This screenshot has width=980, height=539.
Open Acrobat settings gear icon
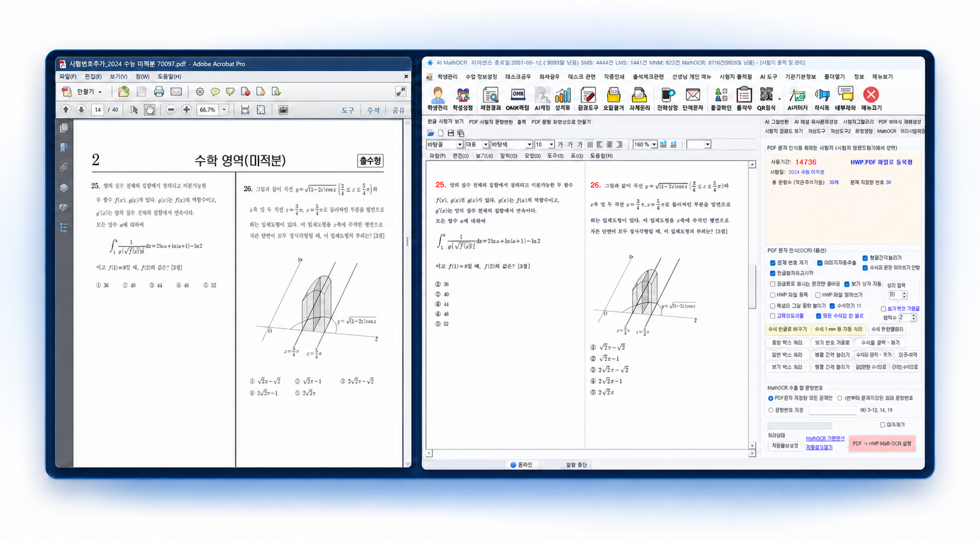[x=200, y=92]
